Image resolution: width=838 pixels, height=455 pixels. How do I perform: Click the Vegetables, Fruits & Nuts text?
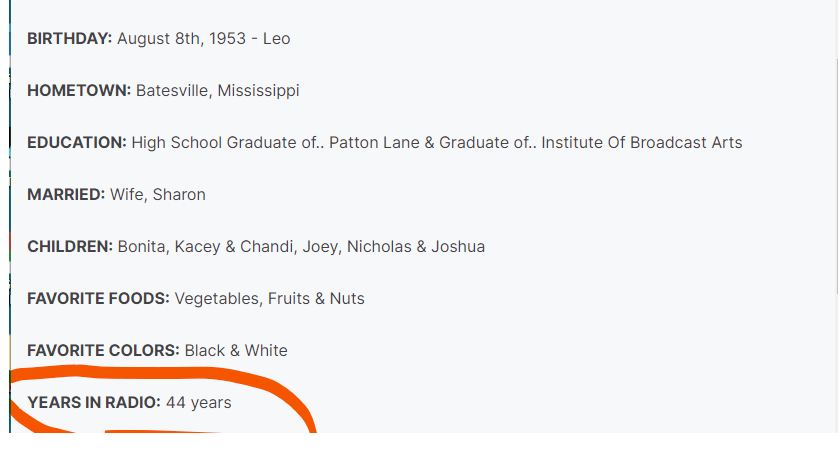[269, 299]
